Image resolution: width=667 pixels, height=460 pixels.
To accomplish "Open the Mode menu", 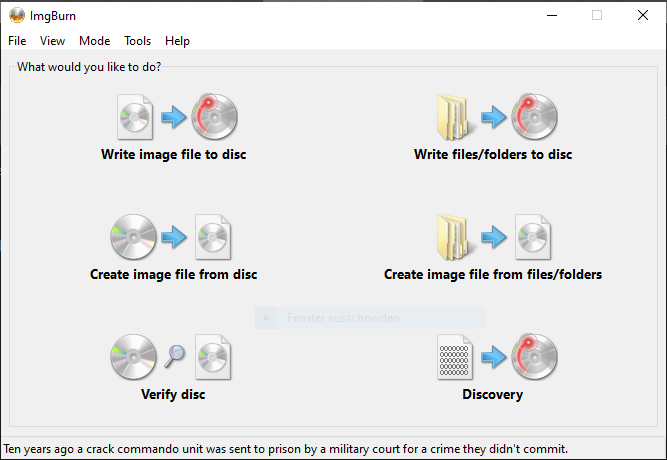I will coord(94,41).
